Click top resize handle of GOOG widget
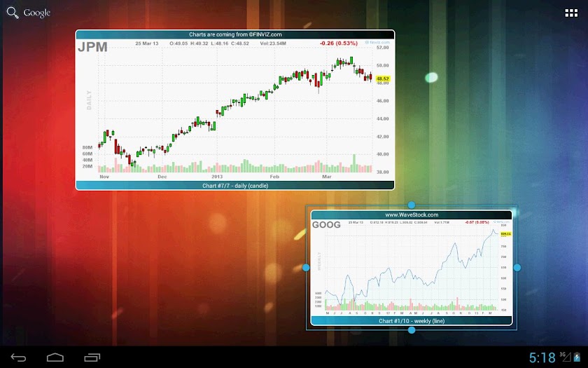 [412, 205]
